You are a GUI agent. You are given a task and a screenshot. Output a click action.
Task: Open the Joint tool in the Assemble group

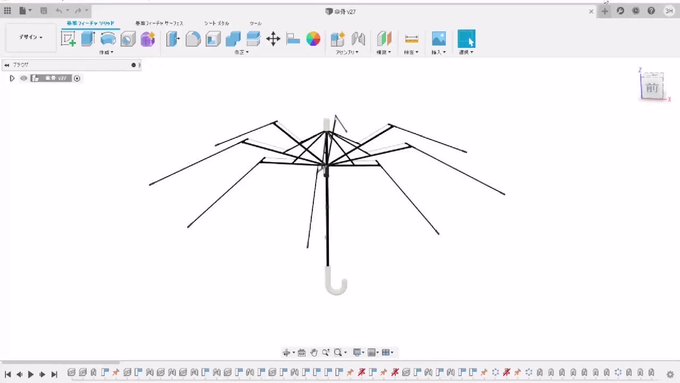pyautogui.click(x=358, y=39)
